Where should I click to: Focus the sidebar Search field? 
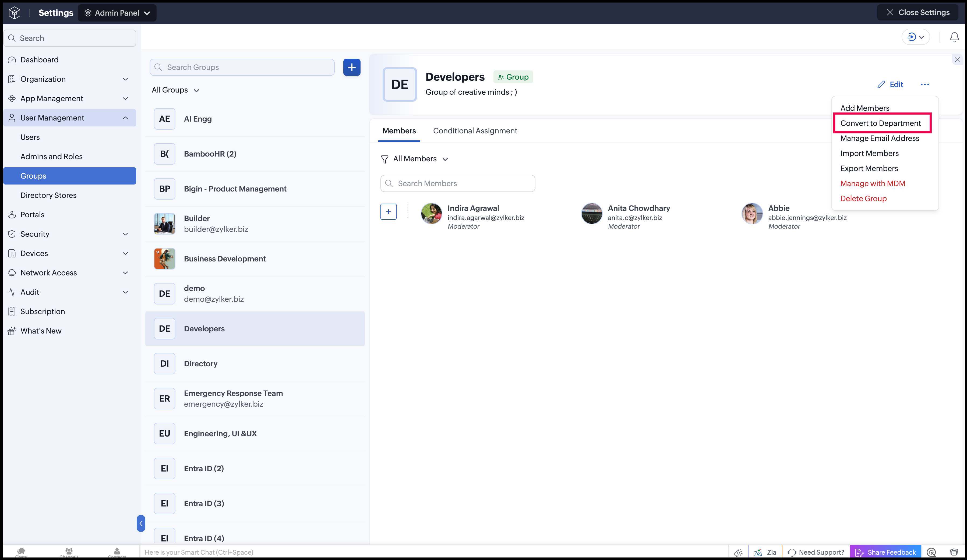[70, 38]
